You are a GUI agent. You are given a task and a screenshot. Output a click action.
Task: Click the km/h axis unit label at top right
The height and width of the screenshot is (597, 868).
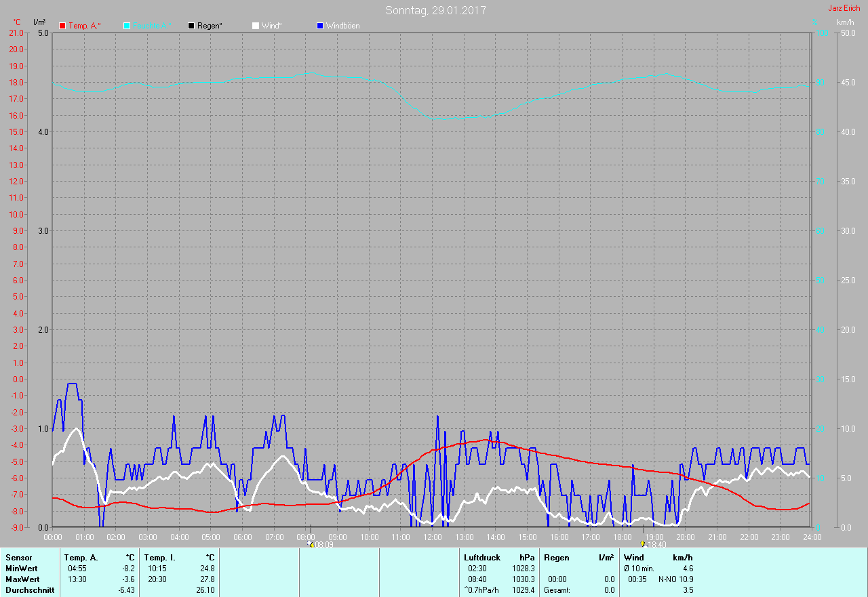click(845, 22)
